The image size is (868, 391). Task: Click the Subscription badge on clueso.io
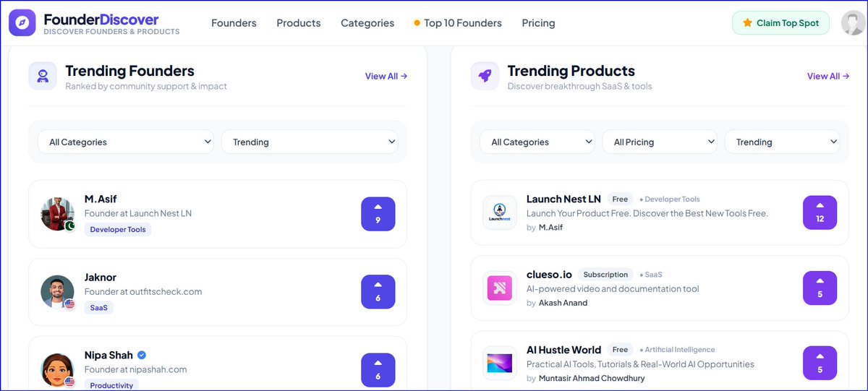point(605,274)
